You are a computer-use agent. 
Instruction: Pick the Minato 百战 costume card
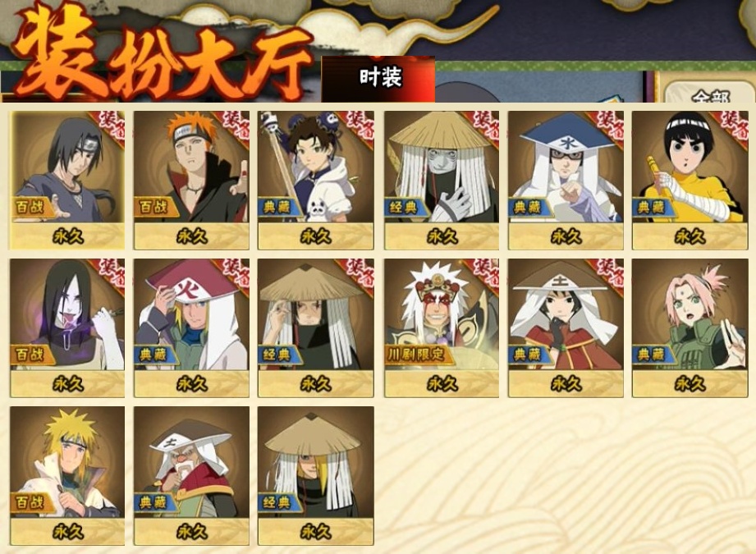point(67,476)
